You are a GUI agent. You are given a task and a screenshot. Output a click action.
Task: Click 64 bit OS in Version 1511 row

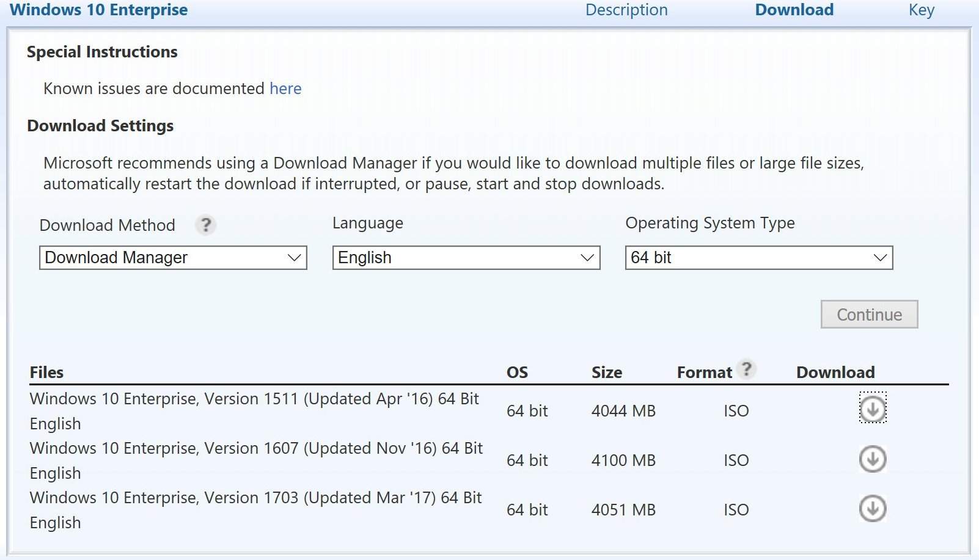tap(527, 411)
